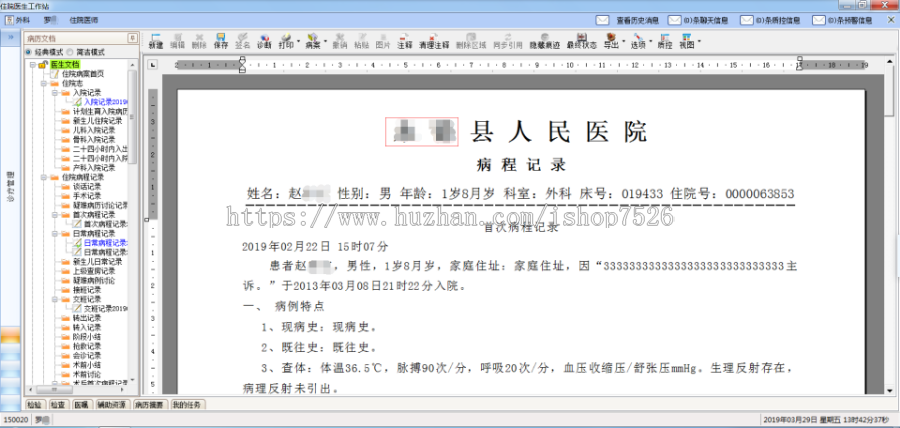Click the 病案 toolbar icon
Screen dimensions: 900x428
click(x=313, y=41)
